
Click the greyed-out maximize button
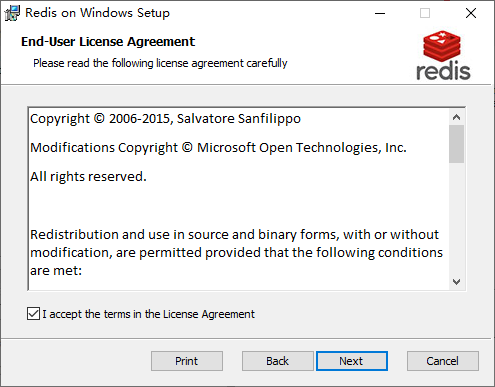coord(425,13)
